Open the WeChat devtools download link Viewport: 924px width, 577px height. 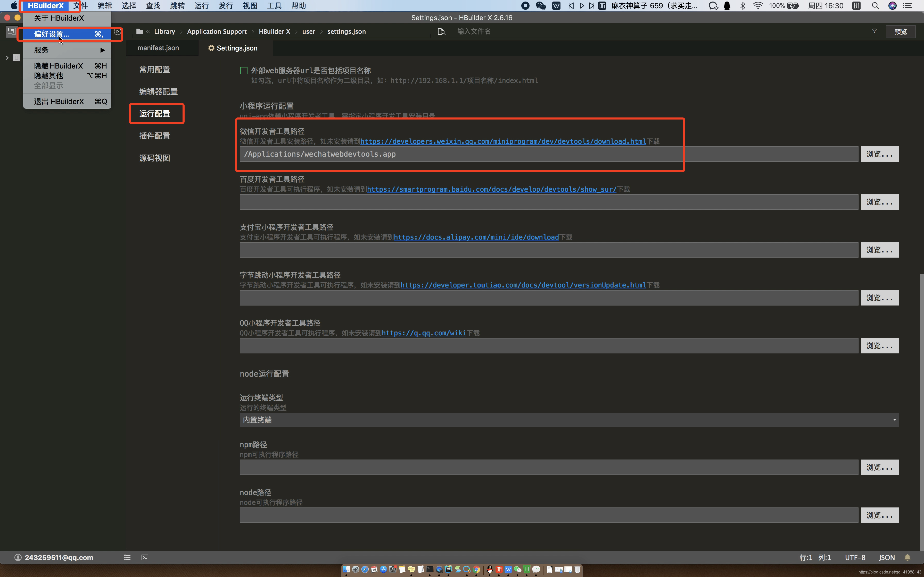pyautogui.click(x=503, y=141)
